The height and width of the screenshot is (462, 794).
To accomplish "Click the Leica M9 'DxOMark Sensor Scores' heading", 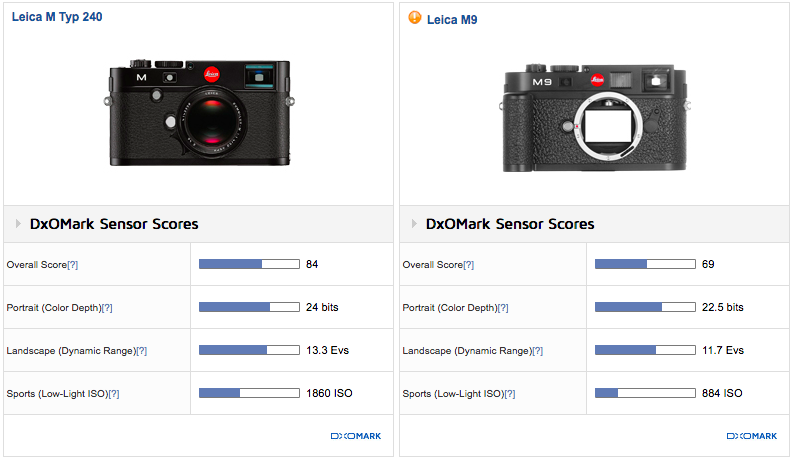I will tap(510, 224).
